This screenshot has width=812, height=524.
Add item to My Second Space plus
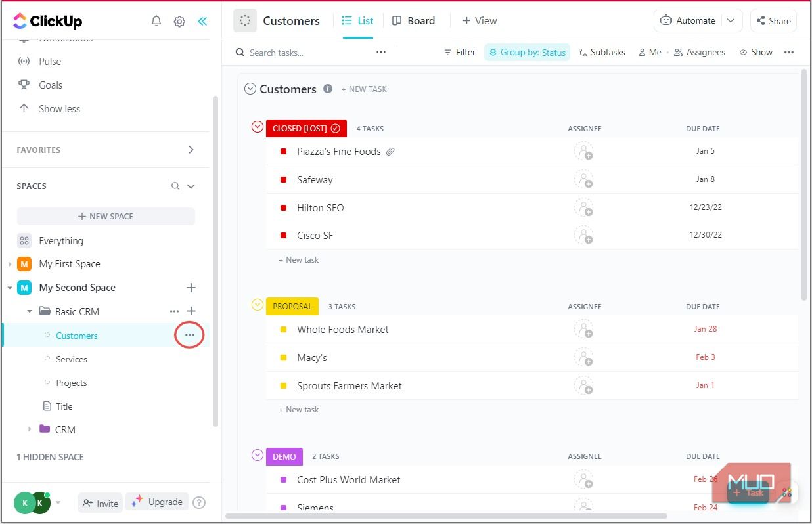click(191, 288)
